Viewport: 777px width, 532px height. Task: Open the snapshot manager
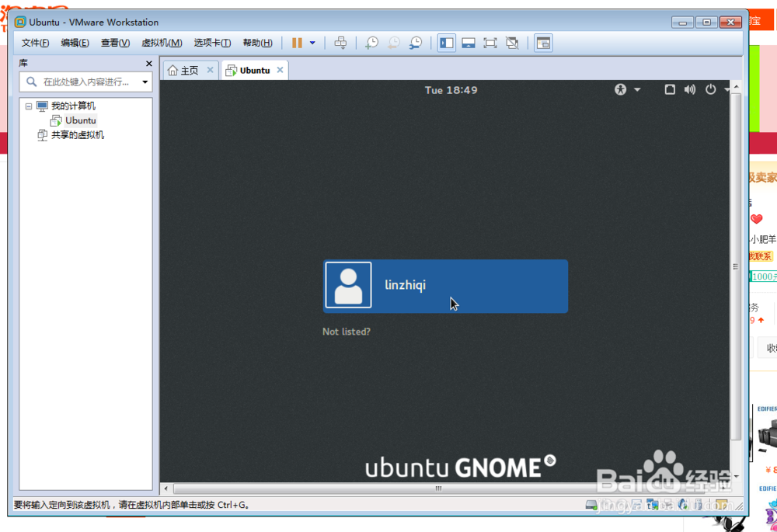tap(415, 43)
